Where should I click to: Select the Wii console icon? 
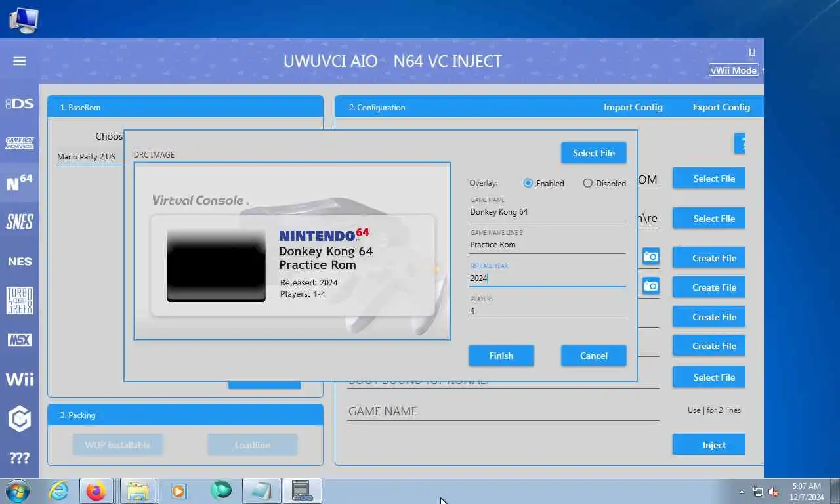20,379
